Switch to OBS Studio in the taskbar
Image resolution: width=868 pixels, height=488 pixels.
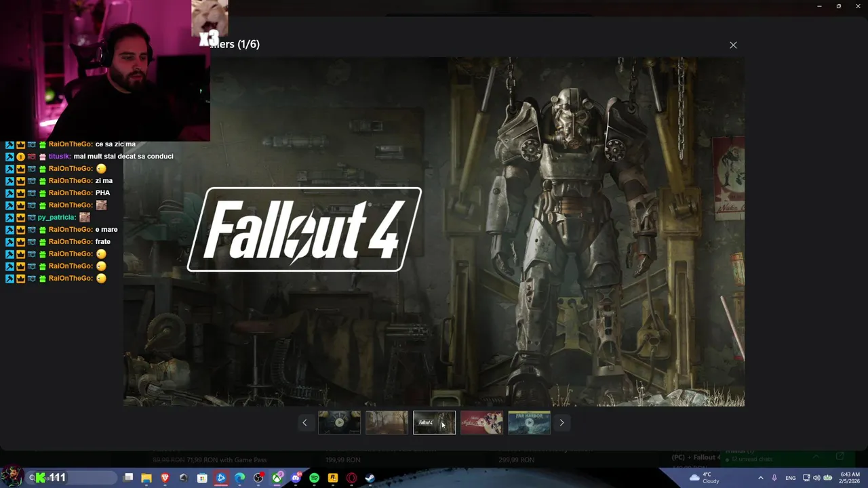point(258,478)
